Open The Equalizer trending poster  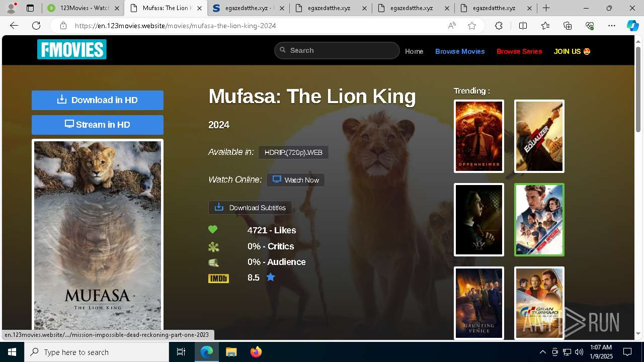coord(539,136)
